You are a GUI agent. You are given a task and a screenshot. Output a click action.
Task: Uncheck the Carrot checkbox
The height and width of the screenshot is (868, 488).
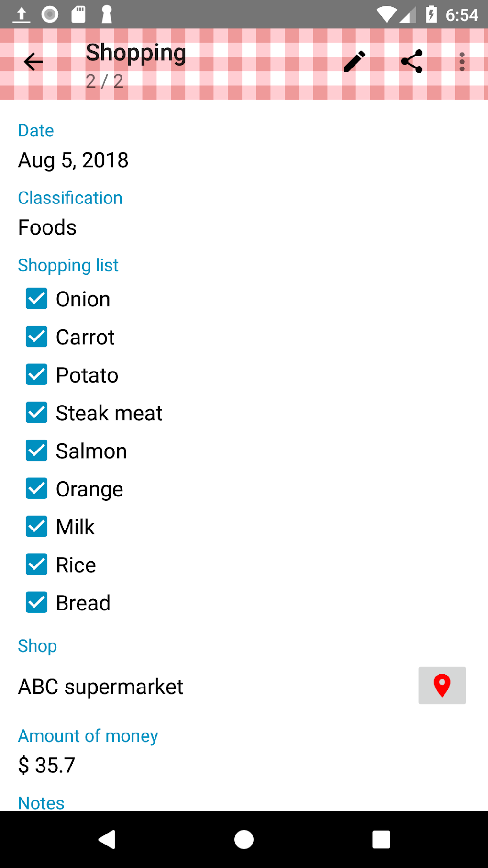point(37,337)
